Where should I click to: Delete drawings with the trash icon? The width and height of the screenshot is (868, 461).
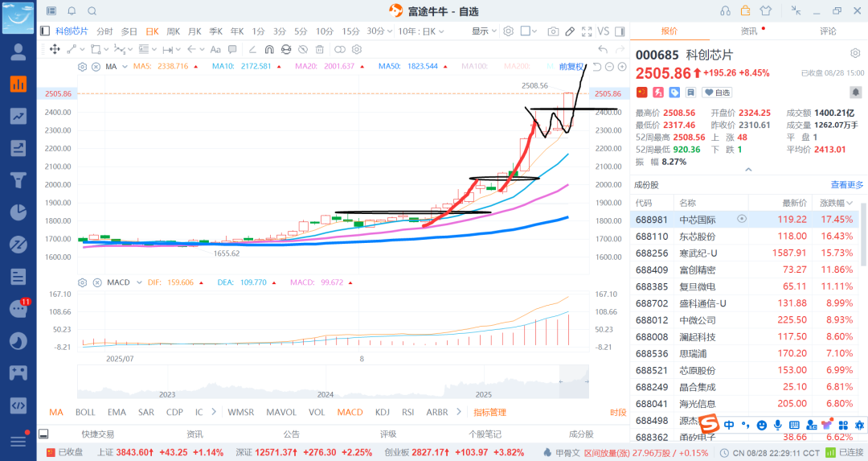pyautogui.click(x=319, y=49)
